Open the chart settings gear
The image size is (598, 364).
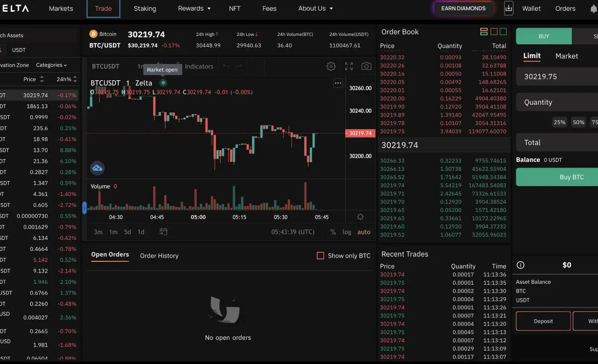click(x=331, y=66)
